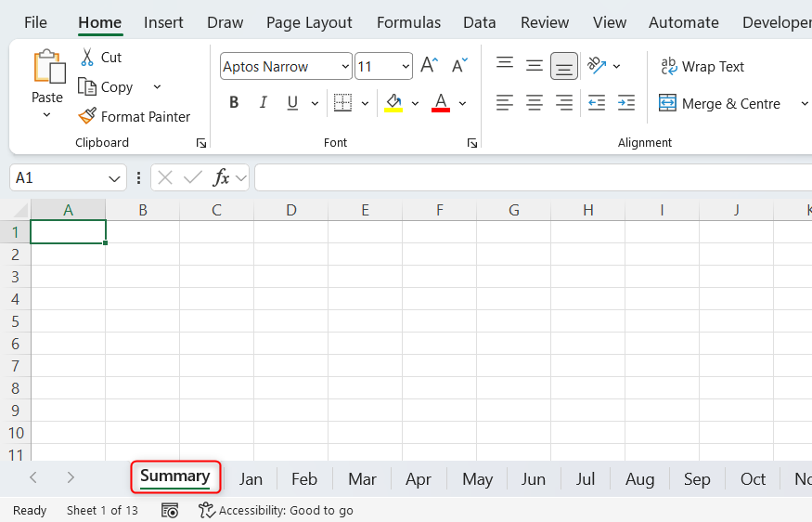Image resolution: width=812 pixels, height=522 pixels.
Task: Select row 5 header
Action: pyautogui.click(x=16, y=321)
